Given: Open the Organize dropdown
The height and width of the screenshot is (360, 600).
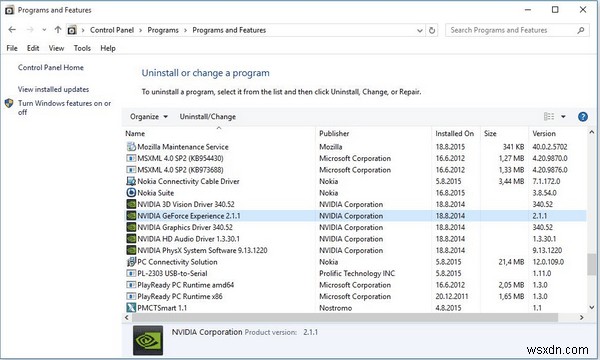Looking at the screenshot, I should pyautogui.click(x=149, y=117).
